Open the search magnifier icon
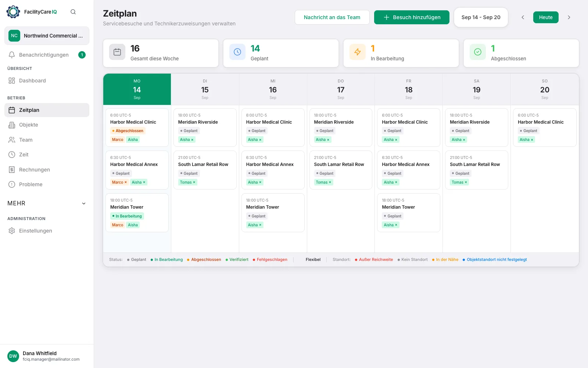This screenshot has width=588, height=368. tap(73, 12)
